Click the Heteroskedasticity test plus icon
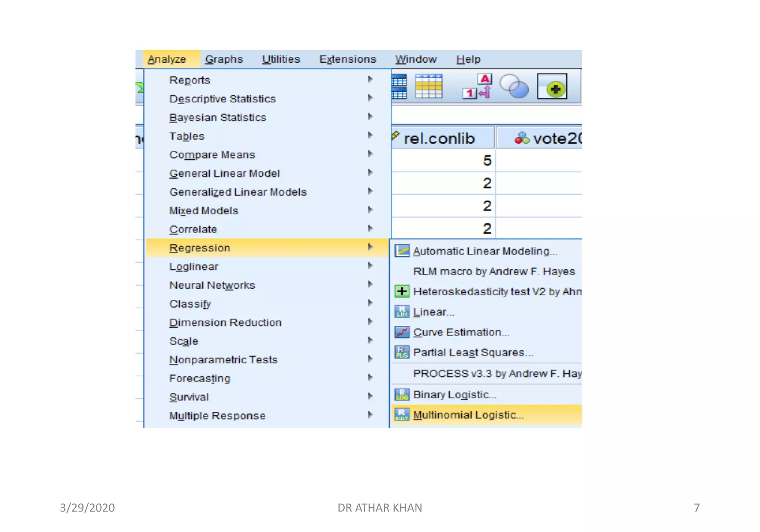Viewport: 760px width, 532px height. (x=402, y=292)
